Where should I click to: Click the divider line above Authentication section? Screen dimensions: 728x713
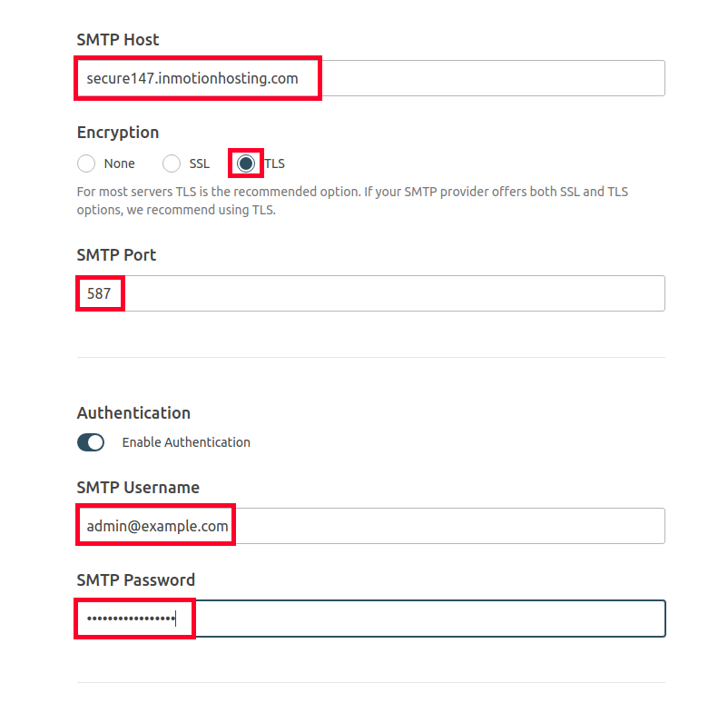tap(370, 357)
